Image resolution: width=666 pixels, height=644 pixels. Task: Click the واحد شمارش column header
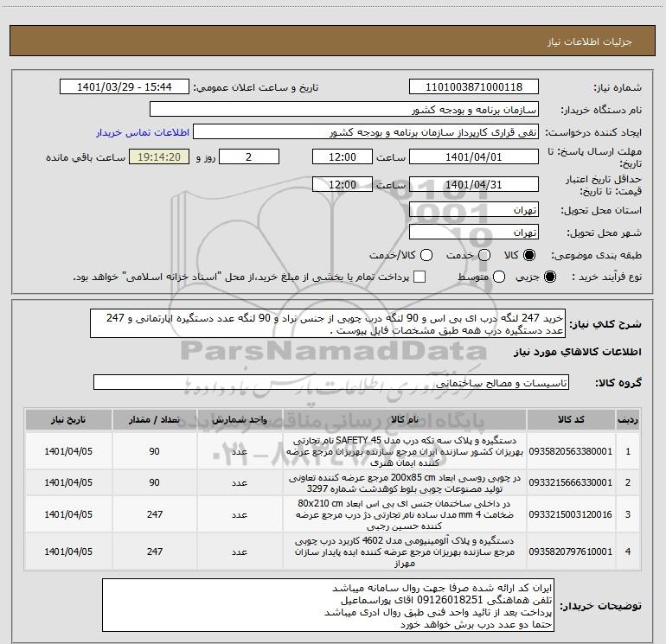[x=240, y=420]
